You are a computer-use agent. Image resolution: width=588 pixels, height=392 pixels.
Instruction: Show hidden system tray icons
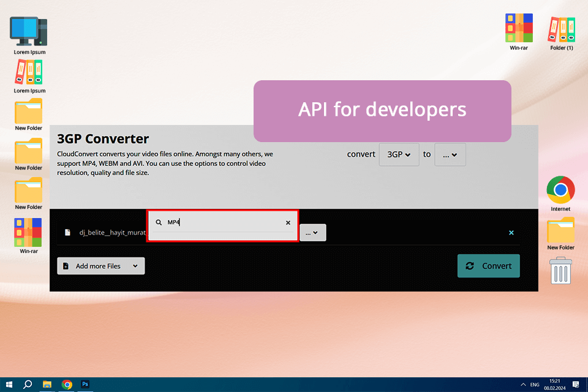(523, 385)
